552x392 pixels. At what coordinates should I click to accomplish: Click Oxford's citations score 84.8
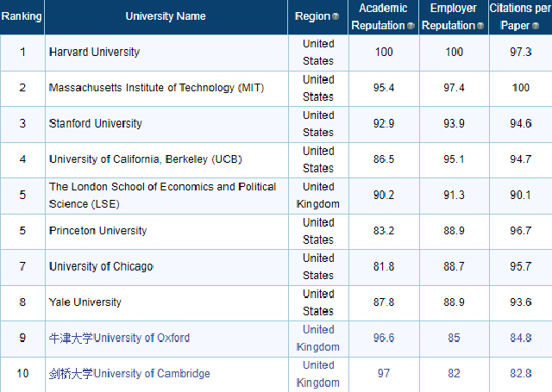pos(521,338)
